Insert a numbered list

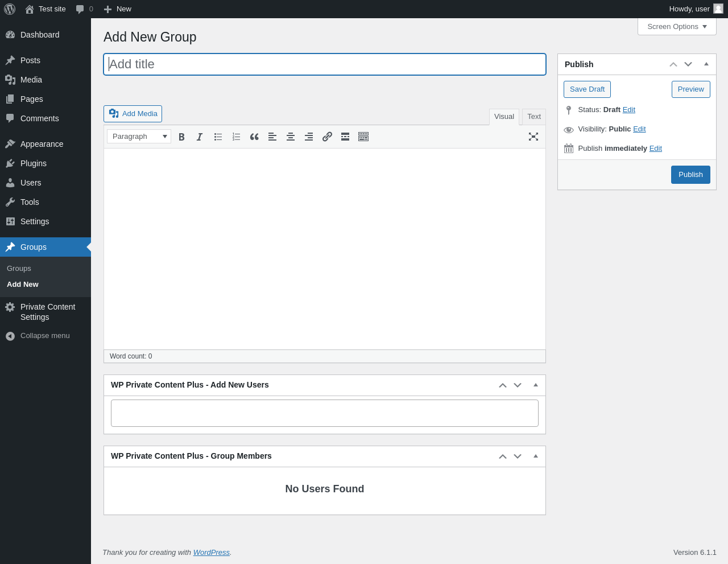click(x=236, y=137)
